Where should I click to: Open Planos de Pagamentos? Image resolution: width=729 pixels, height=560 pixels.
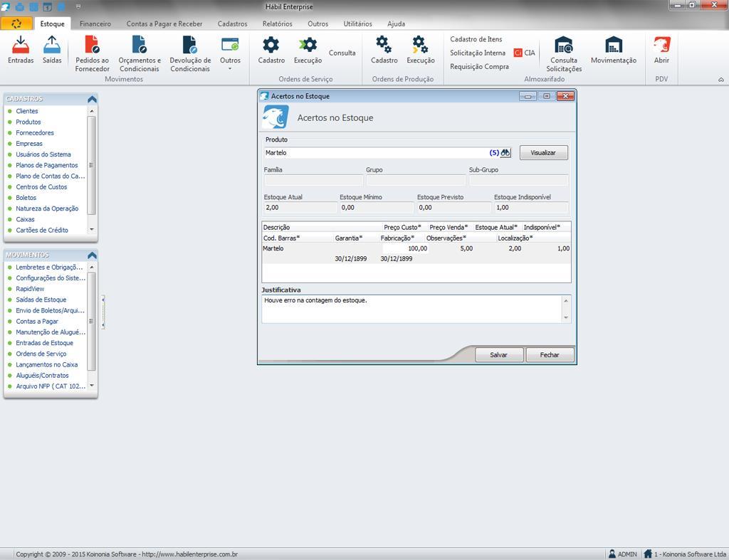pyautogui.click(x=47, y=165)
